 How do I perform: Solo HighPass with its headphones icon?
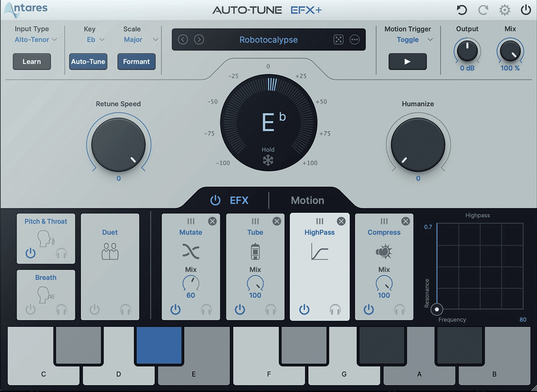point(335,310)
